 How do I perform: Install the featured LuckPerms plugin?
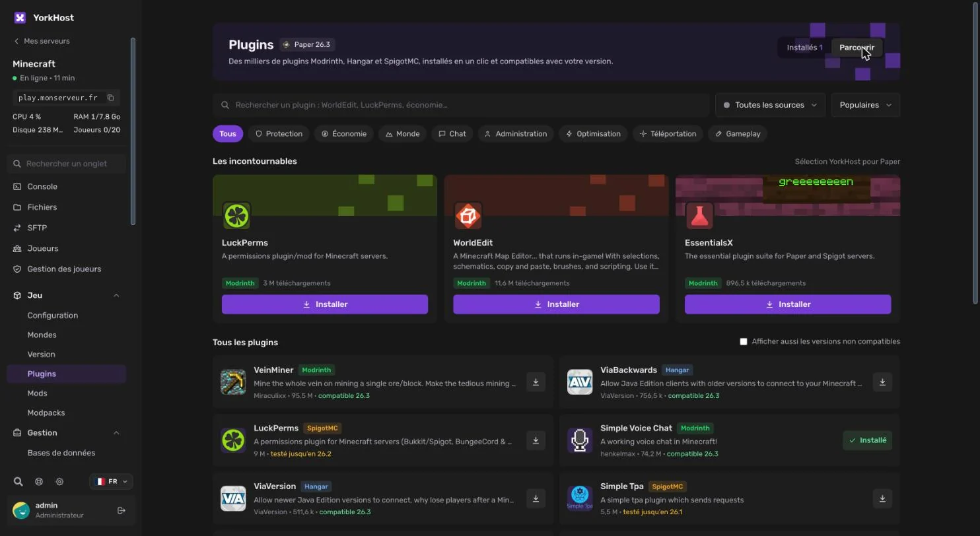pyautogui.click(x=325, y=304)
